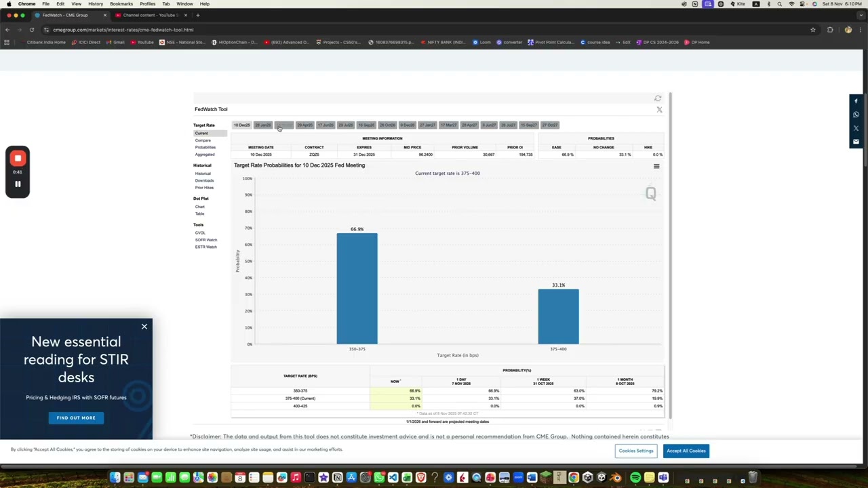
Task: Open the bookmarks apps grid icon
Action: pos(7,42)
